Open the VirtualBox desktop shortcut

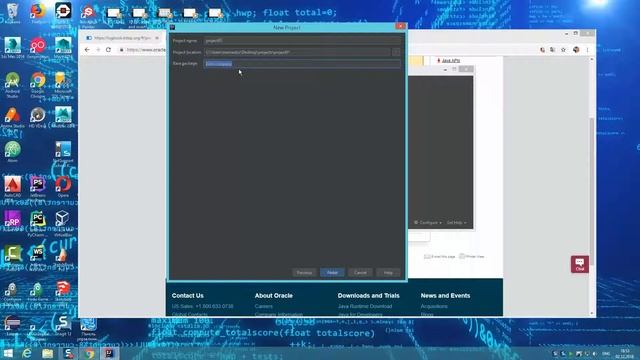click(63, 222)
